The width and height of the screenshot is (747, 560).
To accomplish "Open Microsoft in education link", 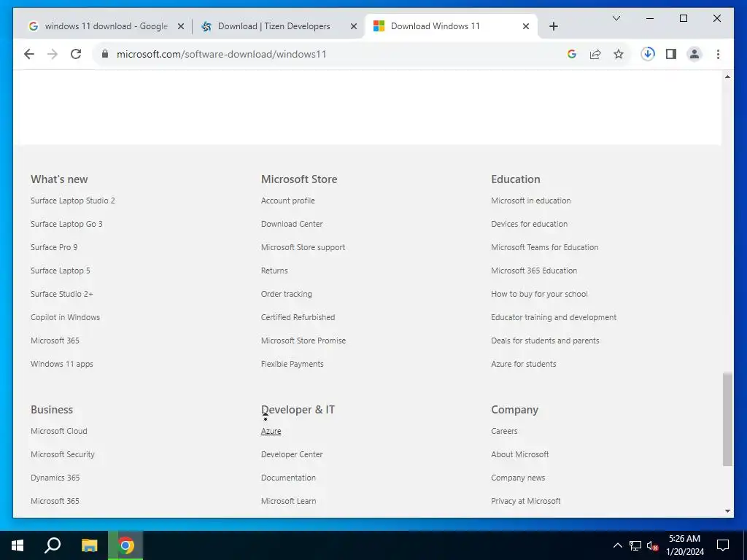I will pos(531,201).
